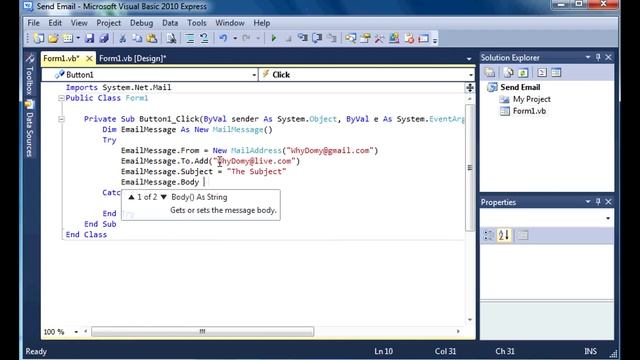
Task: Open the Tools menu
Action: click(x=197, y=23)
